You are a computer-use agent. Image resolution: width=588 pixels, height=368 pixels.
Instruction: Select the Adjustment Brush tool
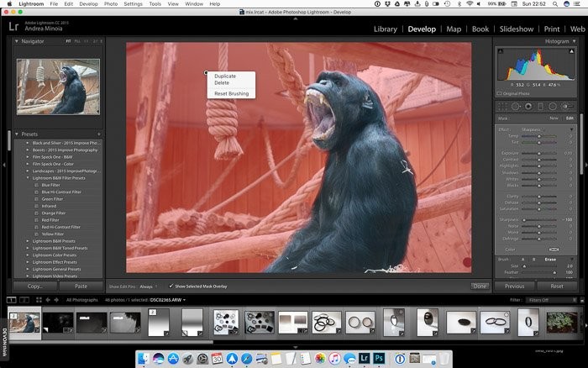point(567,107)
